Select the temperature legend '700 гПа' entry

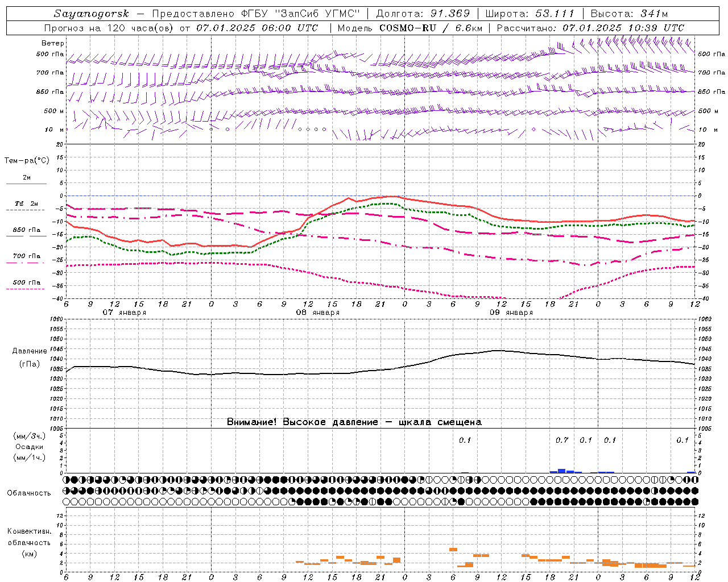coord(26,256)
